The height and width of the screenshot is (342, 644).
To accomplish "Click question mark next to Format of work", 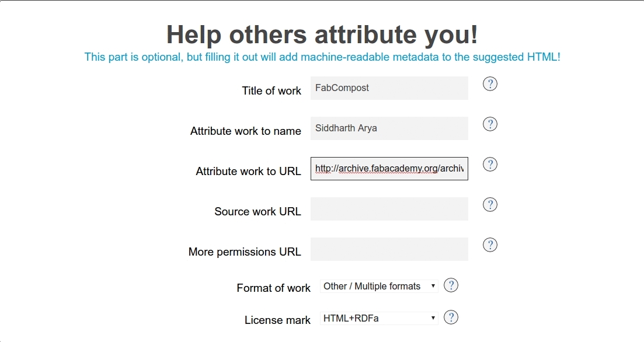I will click(451, 285).
